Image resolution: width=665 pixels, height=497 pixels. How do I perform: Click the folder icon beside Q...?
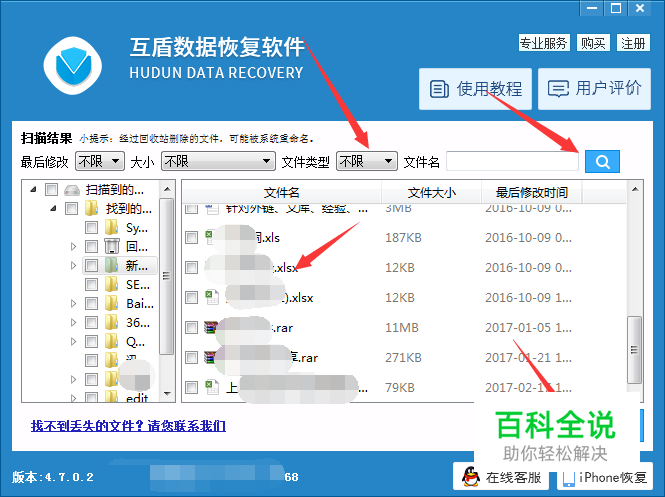tap(112, 341)
